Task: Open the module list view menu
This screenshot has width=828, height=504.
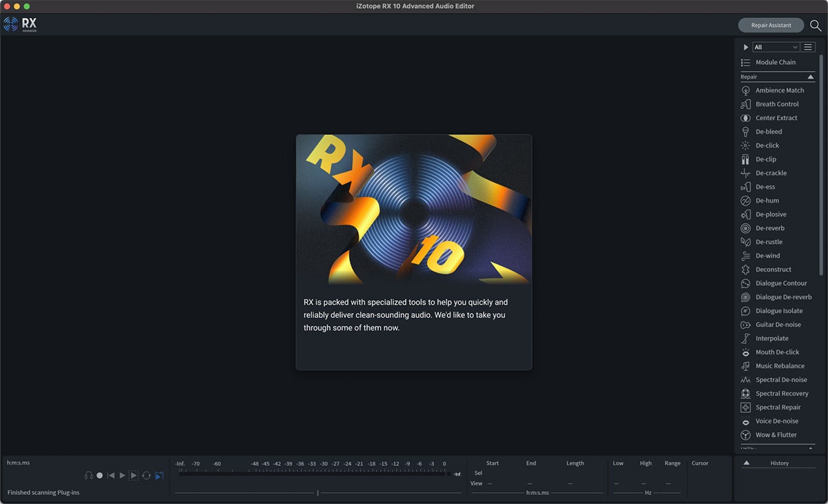Action: (x=808, y=47)
